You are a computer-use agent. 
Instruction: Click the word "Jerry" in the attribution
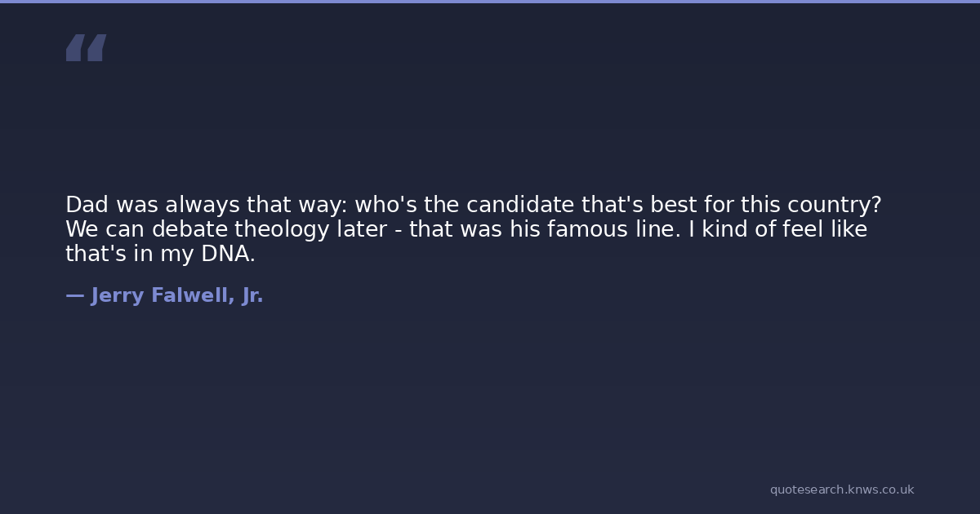click(x=118, y=296)
